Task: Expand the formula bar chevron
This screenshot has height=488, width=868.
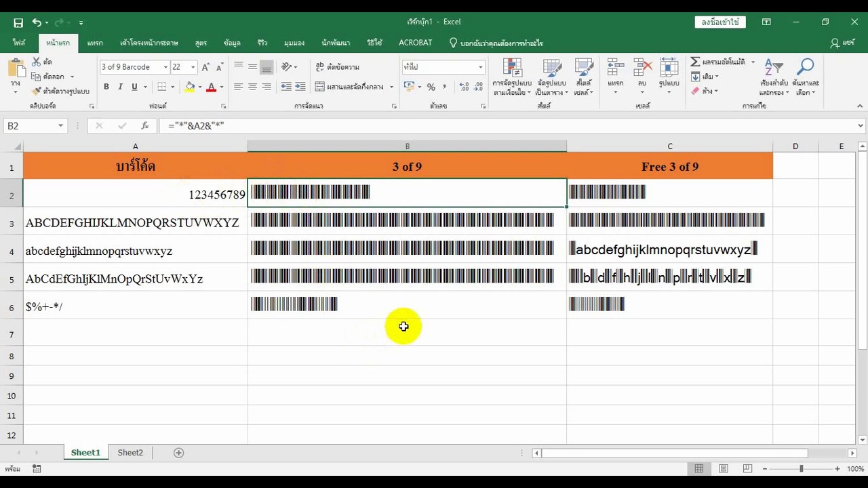Action: (860, 125)
